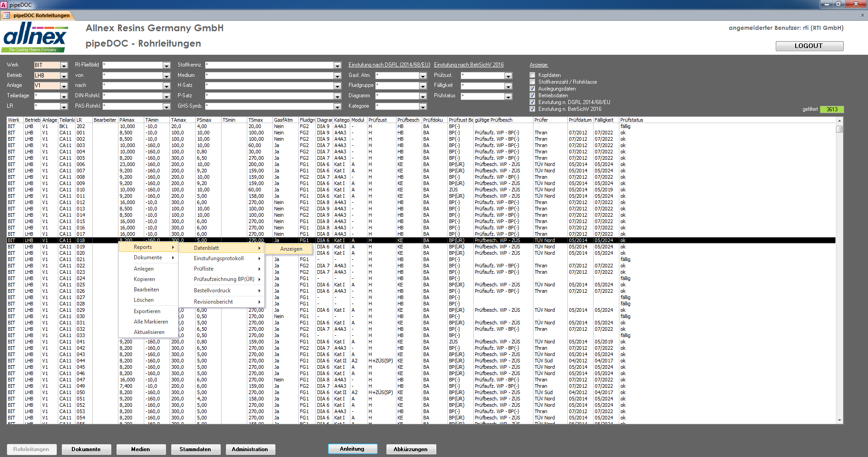Screen dimensions: 868x457
Task: Choose Löschen in context menu
Action: (x=148, y=300)
